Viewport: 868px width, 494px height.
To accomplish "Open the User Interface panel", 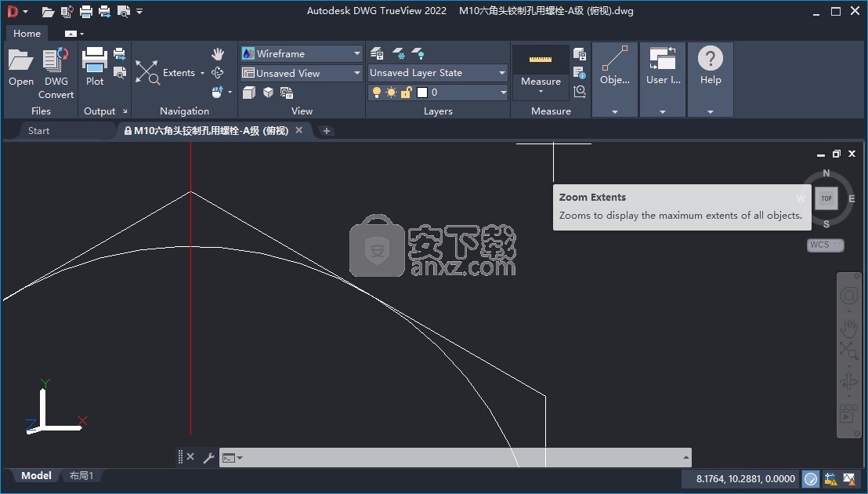I will 663,79.
